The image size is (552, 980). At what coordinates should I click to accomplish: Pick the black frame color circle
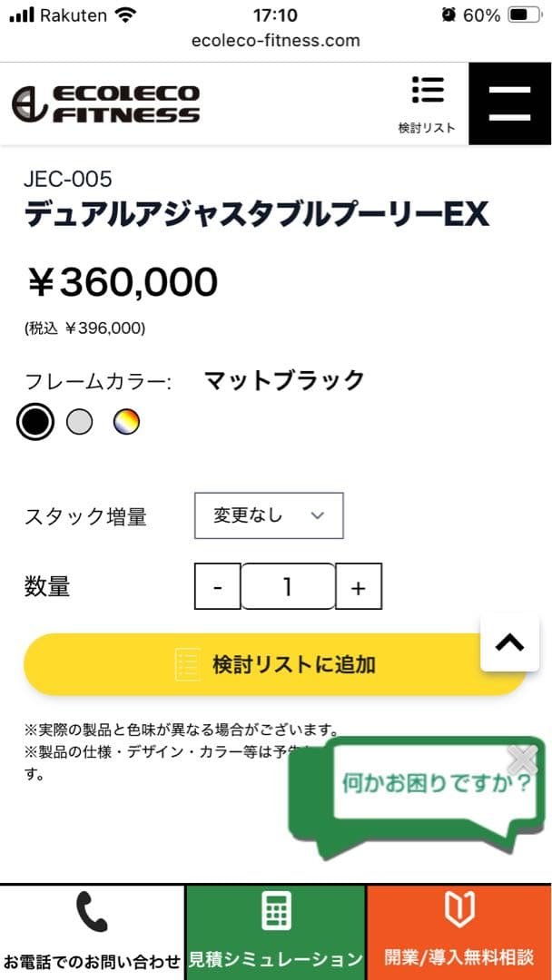34,422
